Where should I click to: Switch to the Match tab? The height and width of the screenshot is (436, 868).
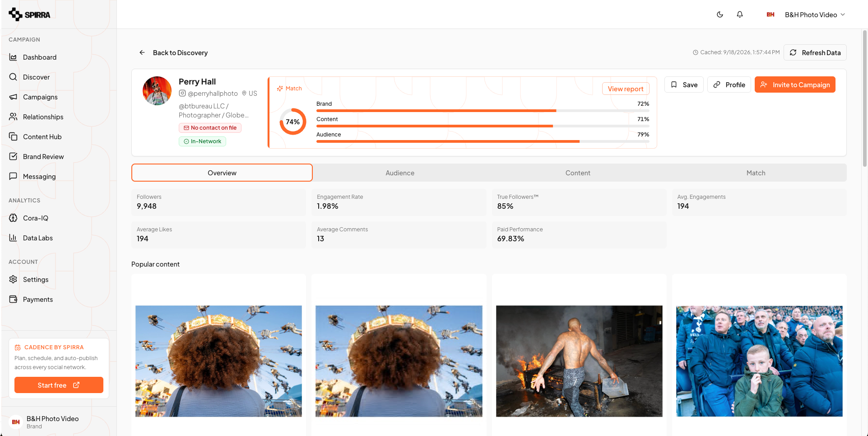[x=756, y=173]
